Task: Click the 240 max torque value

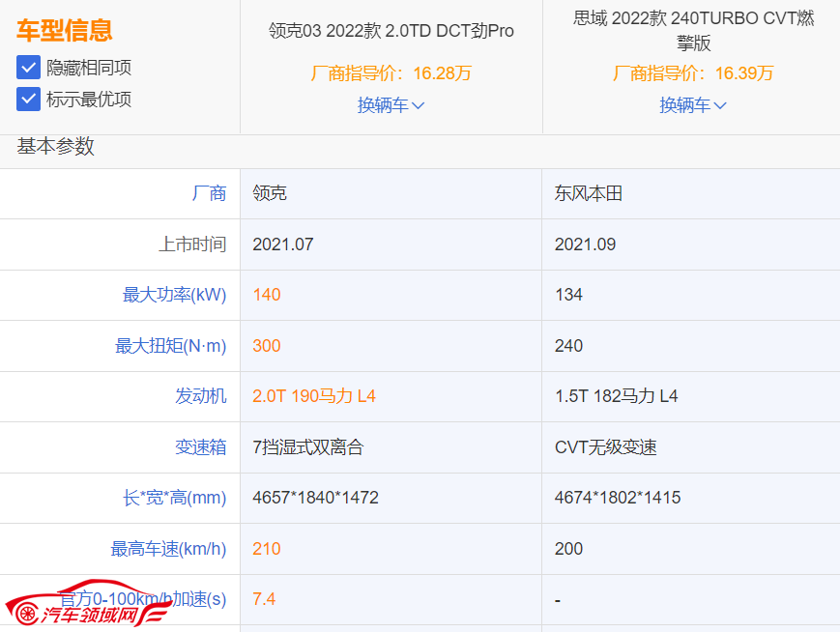Action: coord(569,345)
